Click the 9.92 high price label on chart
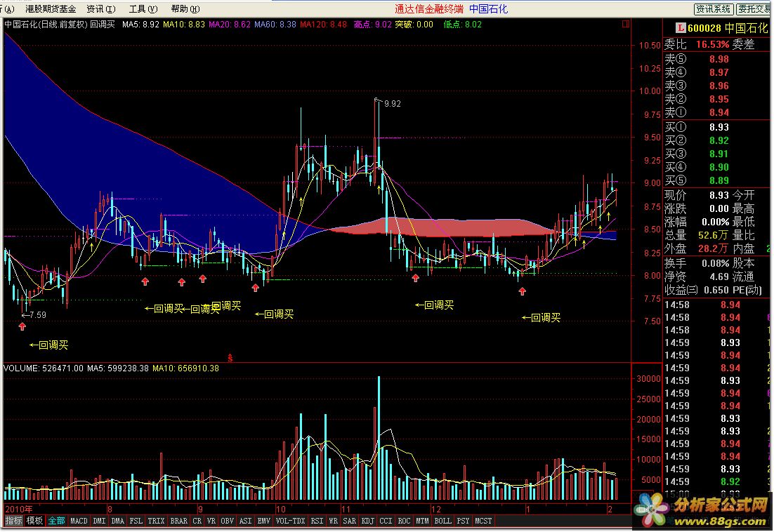 (x=392, y=104)
